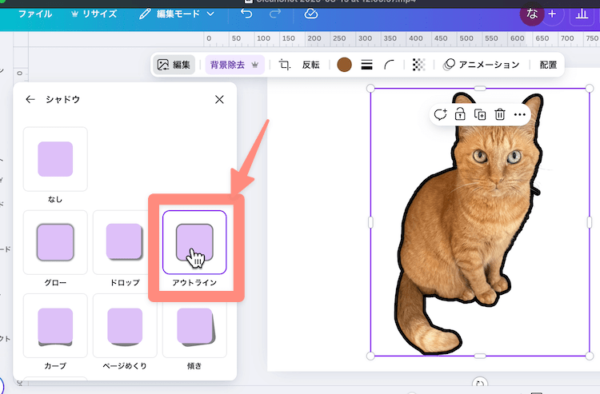Image resolution: width=600 pixels, height=394 pixels.
Task: Add a collaborator with plus button
Action: click(x=552, y=14)
